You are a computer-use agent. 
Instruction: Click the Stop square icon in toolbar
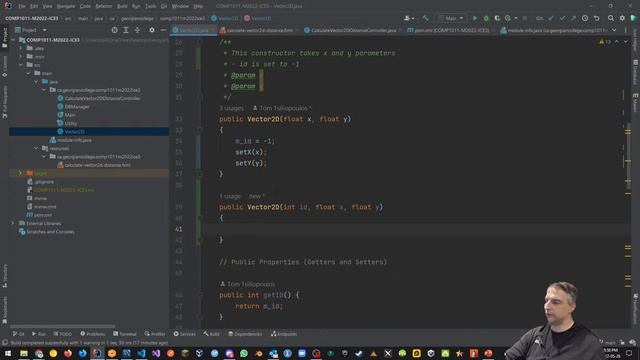[x=524, y=18]
